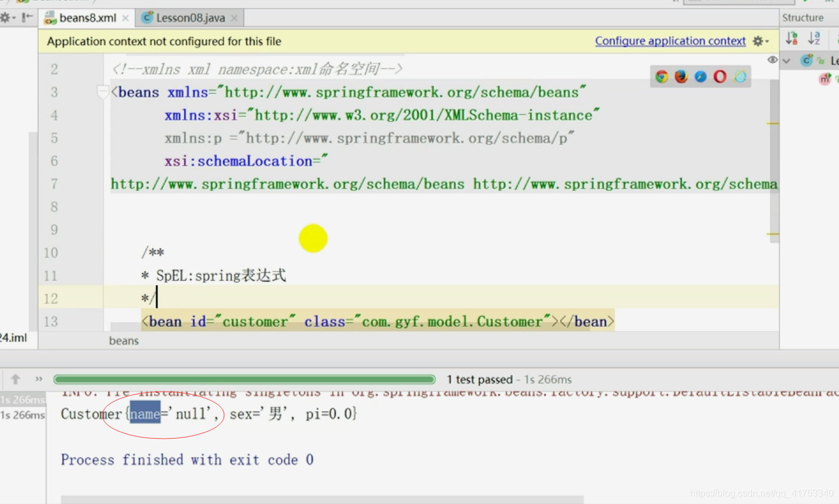Click highlighted 'name' in console output
This screenshot has width=839, height=504.
click(145, 414)
